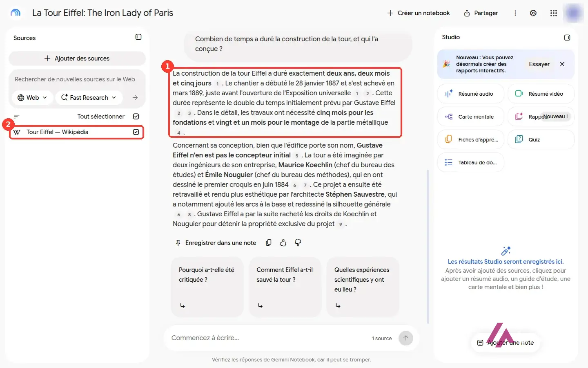Generate a Résumé audio
This screenshot has width=588, height=368.
coord(471,94)
